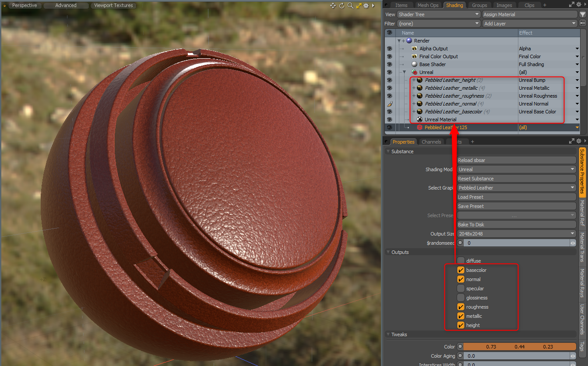Click the Unreal Material sphere icon
588x366 pixels.
420,120
